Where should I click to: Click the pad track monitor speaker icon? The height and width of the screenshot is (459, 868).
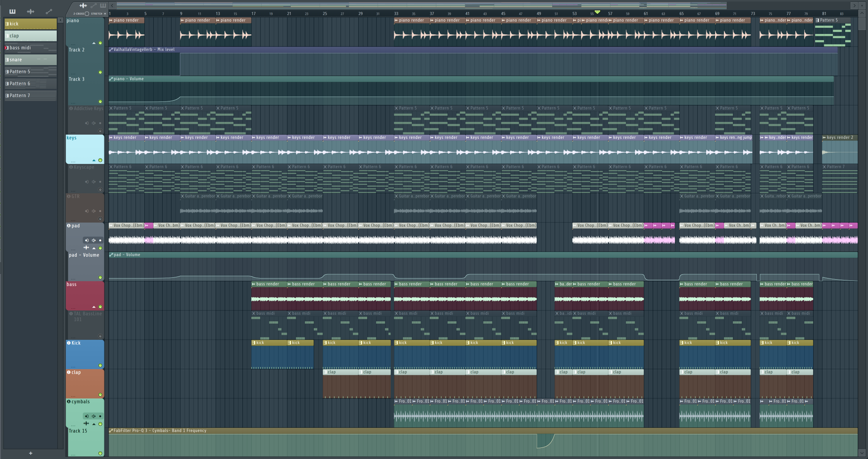pyautogui.click(x=93, y=240)
